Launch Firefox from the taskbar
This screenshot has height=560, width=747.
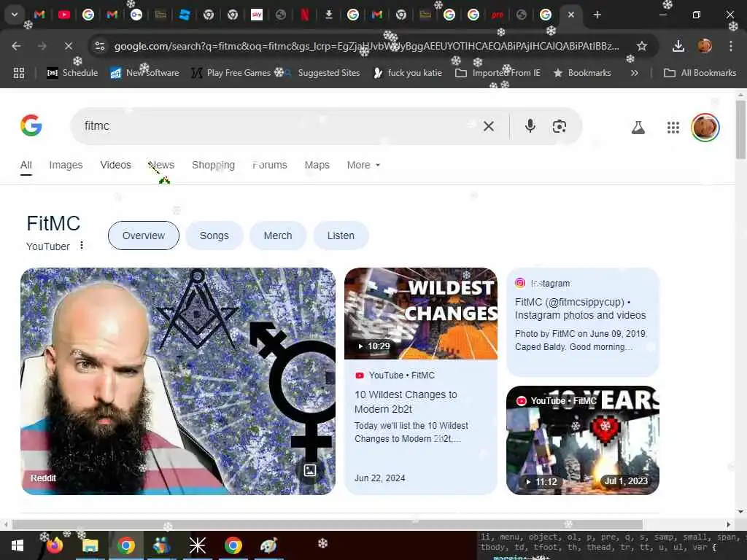(x=54, y=545)
